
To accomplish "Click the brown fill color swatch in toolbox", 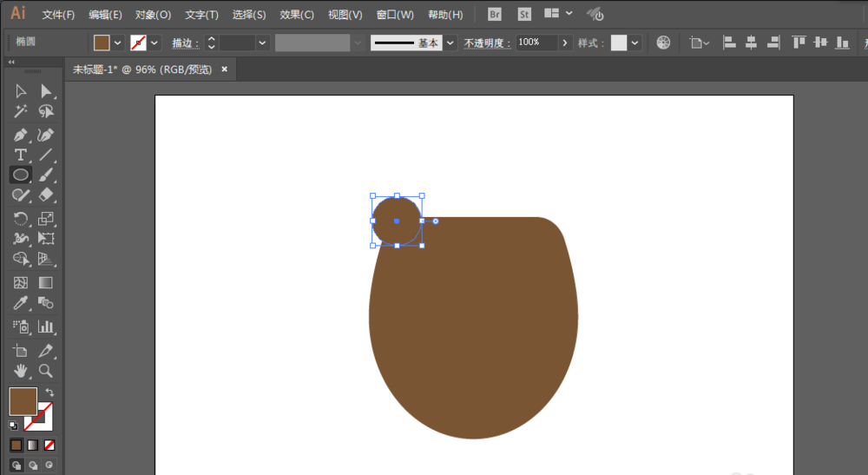I will point(23,401).
